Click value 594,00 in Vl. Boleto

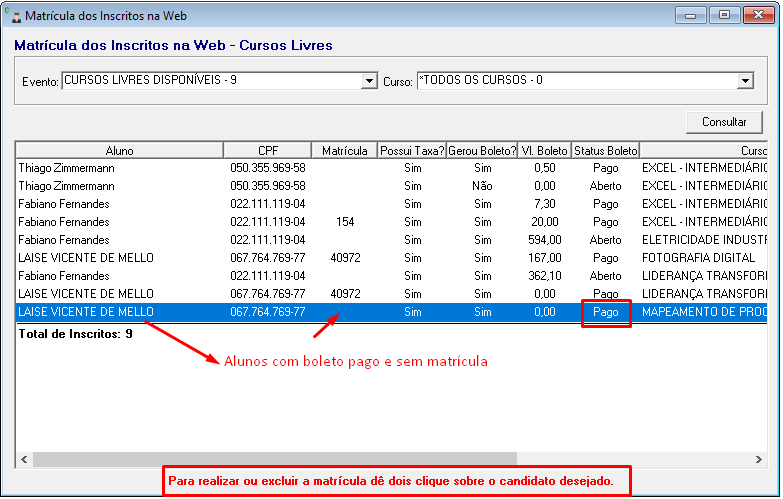click(544, 240)
